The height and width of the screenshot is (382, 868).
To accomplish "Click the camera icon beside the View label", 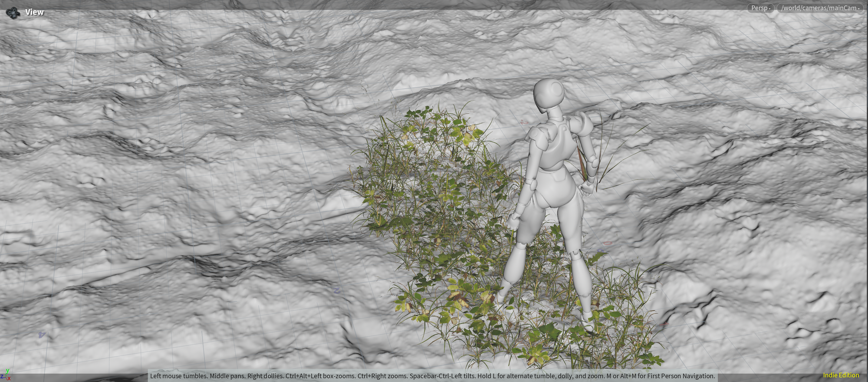I will coord(13,12).
